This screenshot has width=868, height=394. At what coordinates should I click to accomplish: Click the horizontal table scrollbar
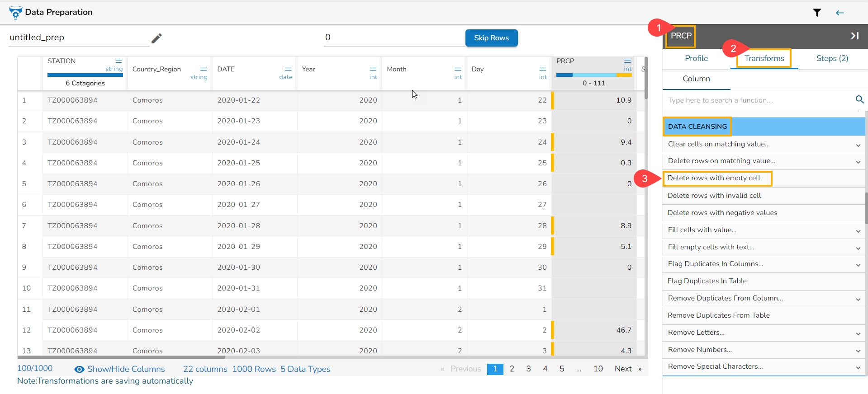122,357
